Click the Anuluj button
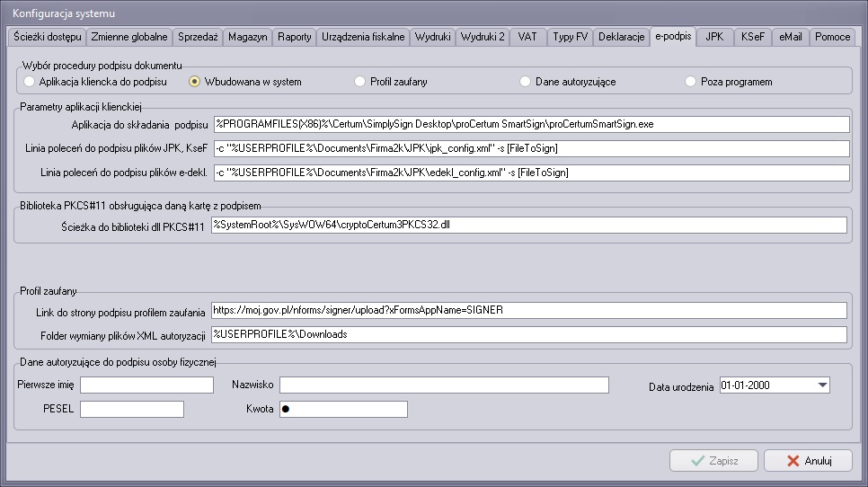This screenshot has width=868, height=487. (807, 461)
